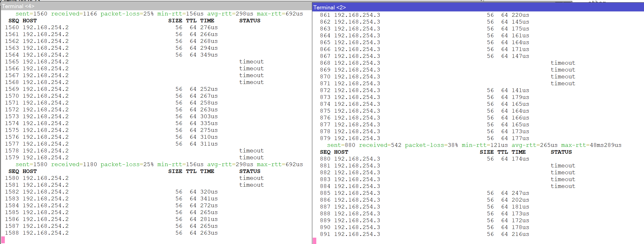Click timeout status on row 1565
This screenshot has height=244, width=644.
pos(252,62)
